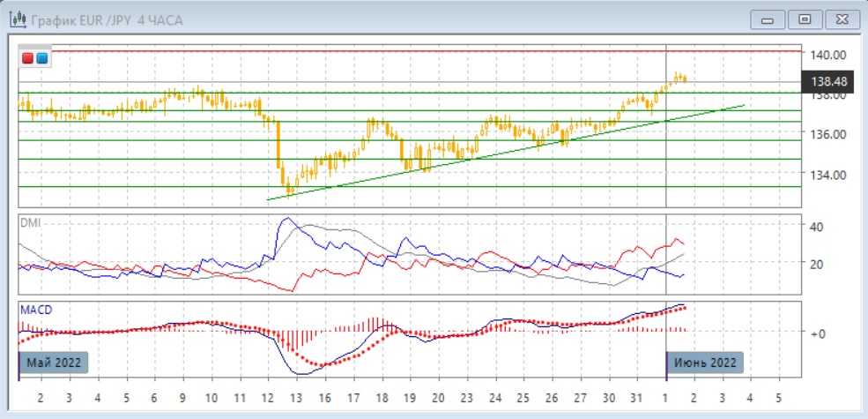Click the red square button on chart
This screenshot has width=868, height=419.
coord(28,59)
